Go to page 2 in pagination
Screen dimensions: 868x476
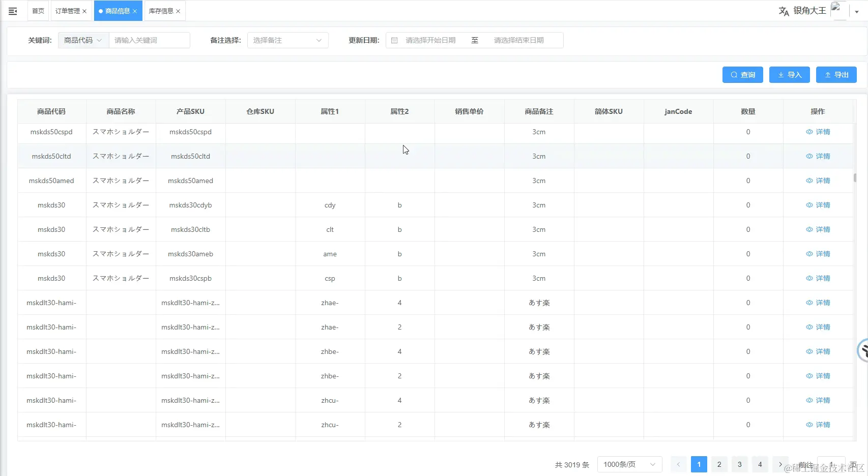pyautogui.click(x=719, y=464)
